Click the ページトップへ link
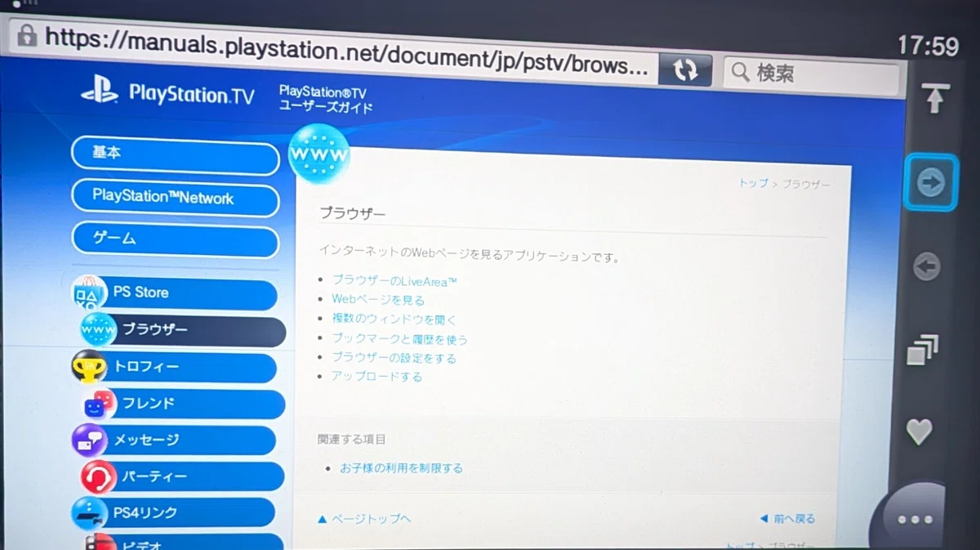 [x=364, y=518]
